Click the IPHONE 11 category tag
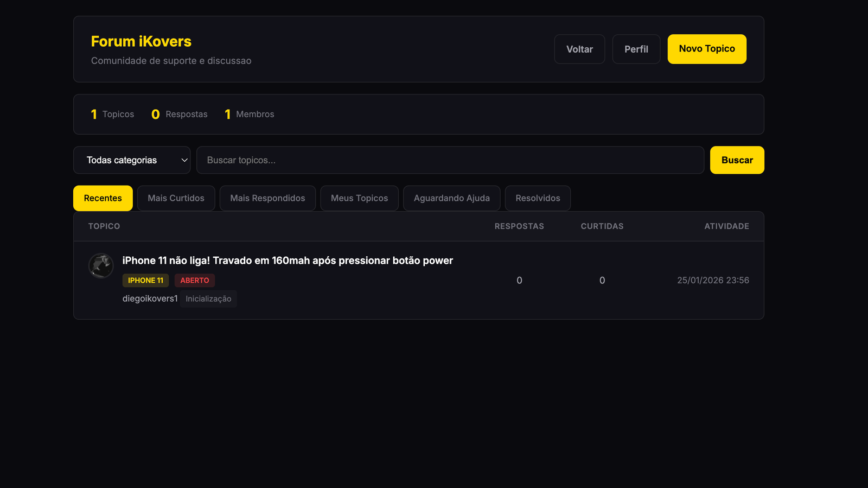 145,281
